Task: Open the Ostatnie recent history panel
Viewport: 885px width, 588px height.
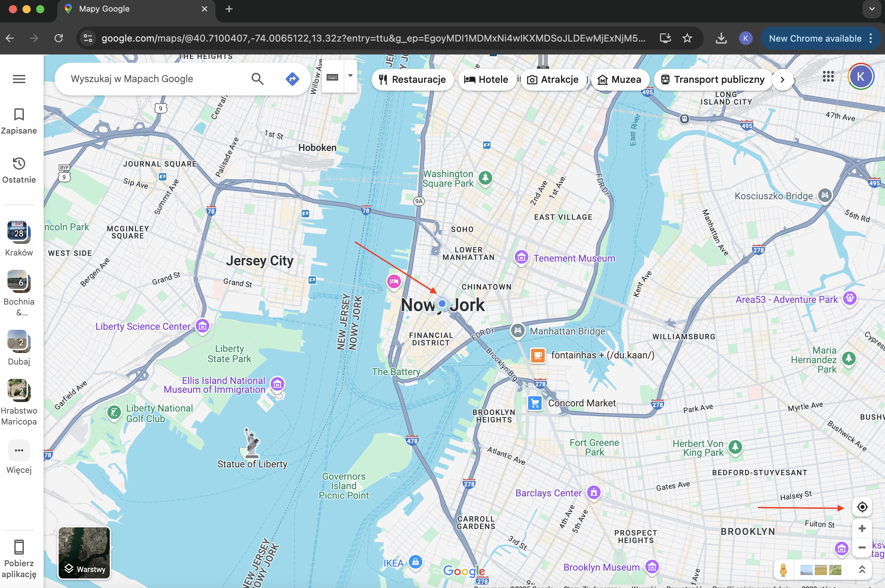Action: [19, 171]
